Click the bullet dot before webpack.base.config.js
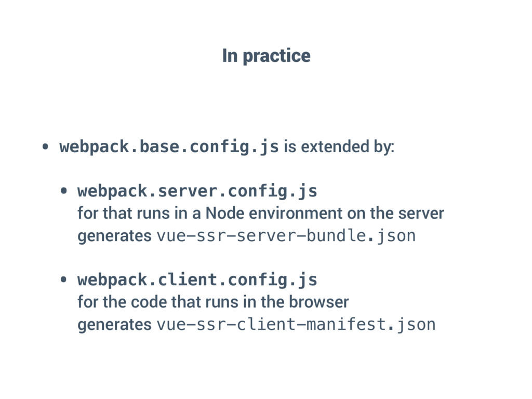The width and height of the screenshot is (532, 399). pos(46,147)
